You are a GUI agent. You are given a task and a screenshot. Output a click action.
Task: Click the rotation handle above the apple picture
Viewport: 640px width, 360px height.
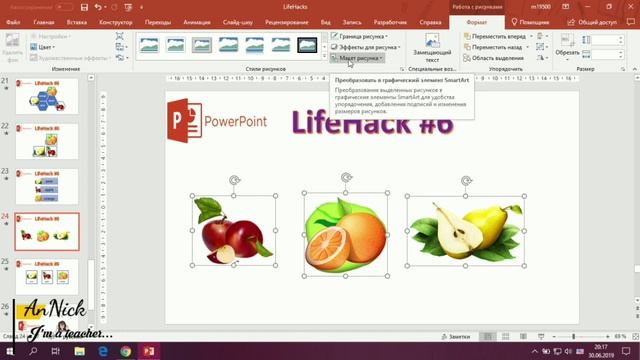pyautogui.click(x=234, y=180)
